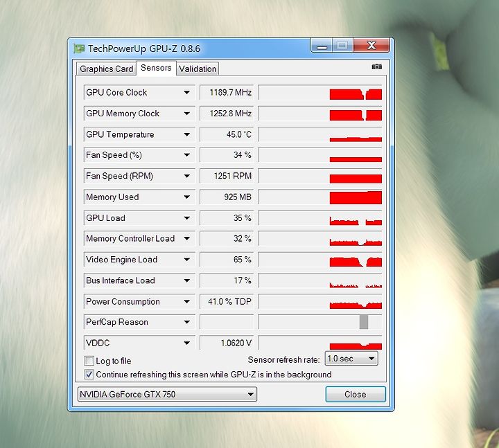
Task: Click the 45.0 °C temperature reading
Action: point(227,134)
